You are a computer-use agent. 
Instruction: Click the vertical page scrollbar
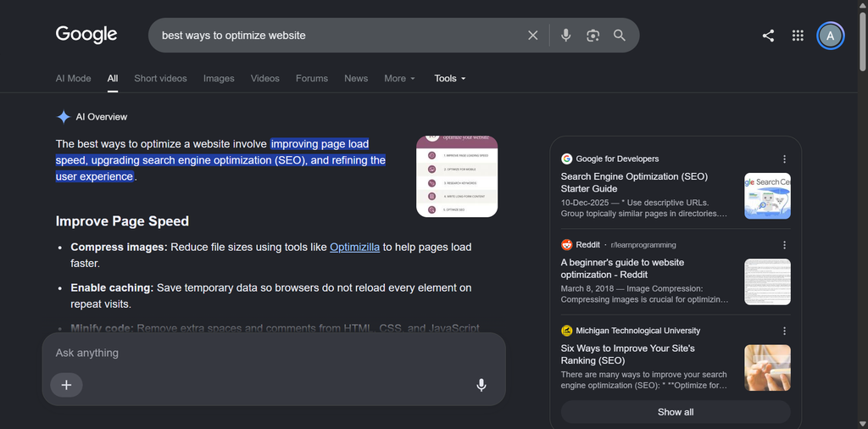pyautogui.click(x=862, y=42)
